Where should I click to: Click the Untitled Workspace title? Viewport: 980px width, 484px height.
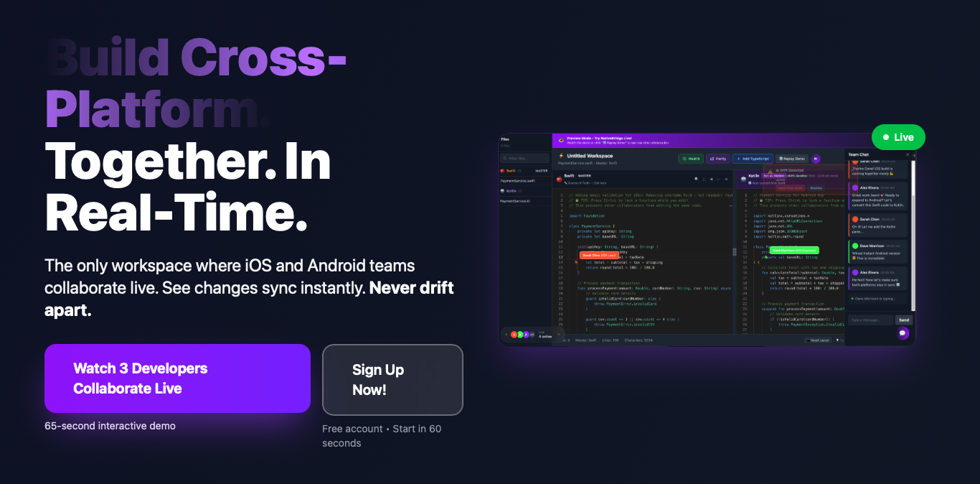590,156
